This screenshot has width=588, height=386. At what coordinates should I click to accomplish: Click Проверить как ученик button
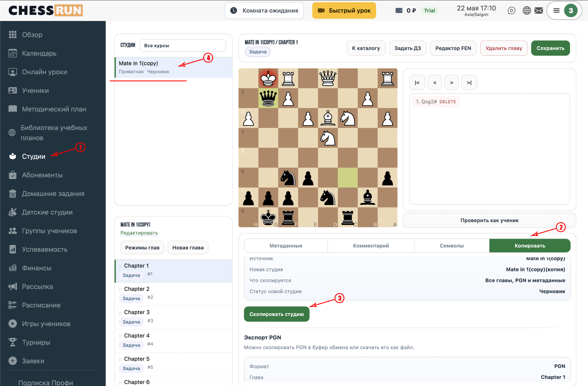pos(489,220)
